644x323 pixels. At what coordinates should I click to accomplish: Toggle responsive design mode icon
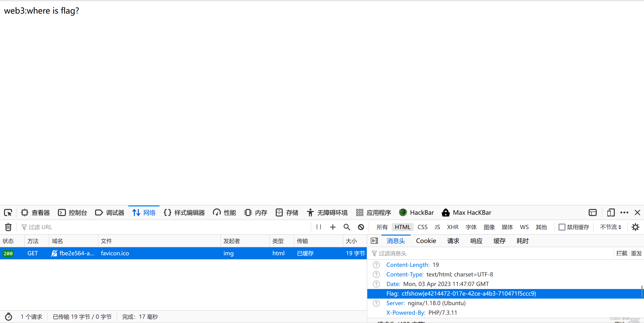coord(611,213)
